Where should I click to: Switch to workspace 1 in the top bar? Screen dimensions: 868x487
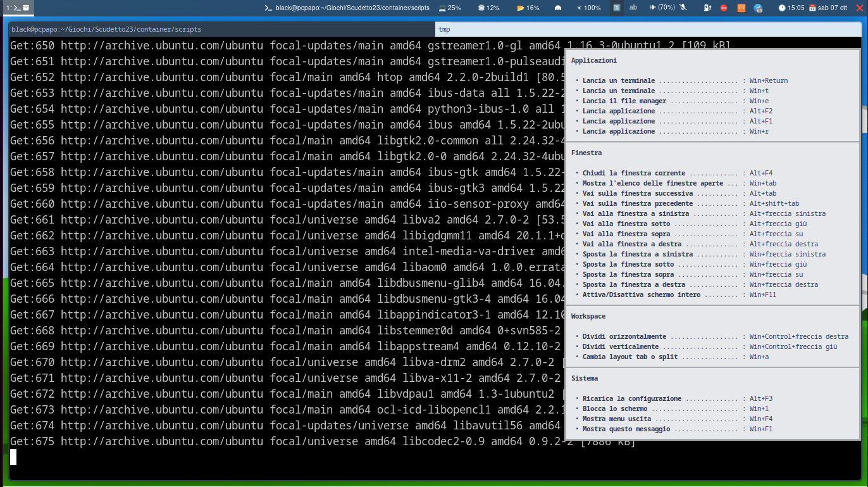[x=17, y=8]
